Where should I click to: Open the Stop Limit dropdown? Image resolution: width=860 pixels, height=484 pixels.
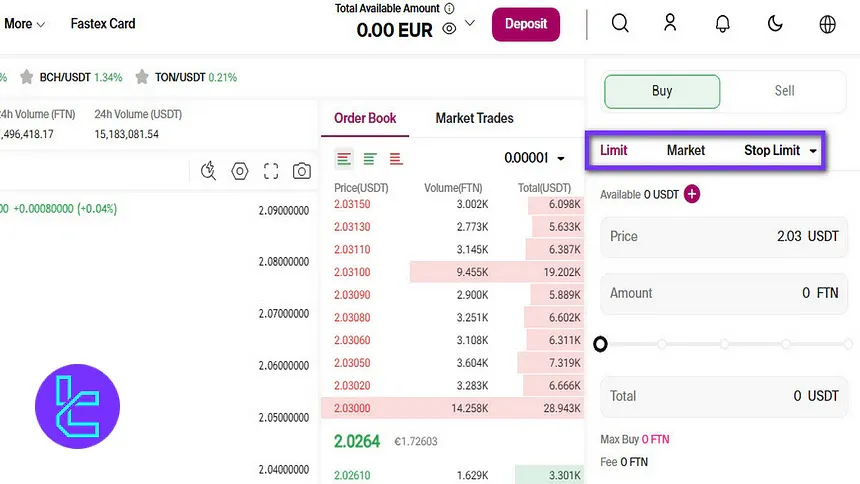point(780,150)
